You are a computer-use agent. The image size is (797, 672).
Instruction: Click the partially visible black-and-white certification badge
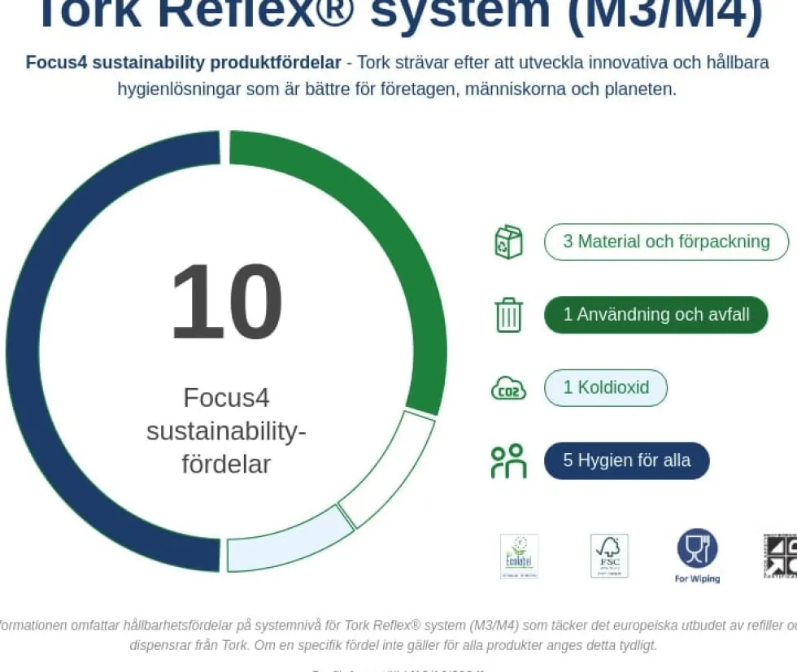tap(781, 556)
